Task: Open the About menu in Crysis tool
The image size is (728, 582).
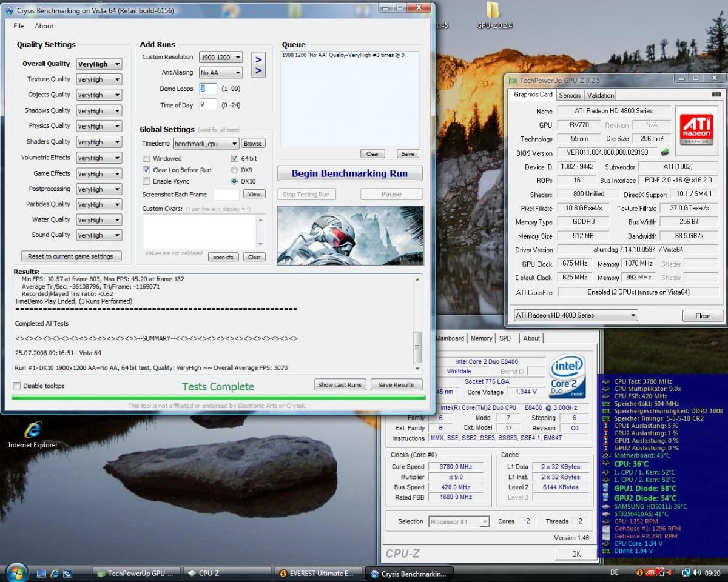Action: 44,26
